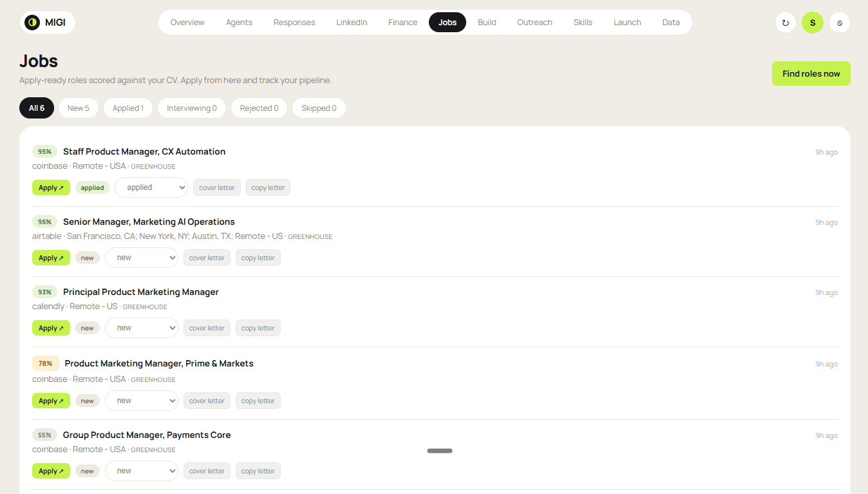Switch to the Outreach tab

(x=534, y=23)
